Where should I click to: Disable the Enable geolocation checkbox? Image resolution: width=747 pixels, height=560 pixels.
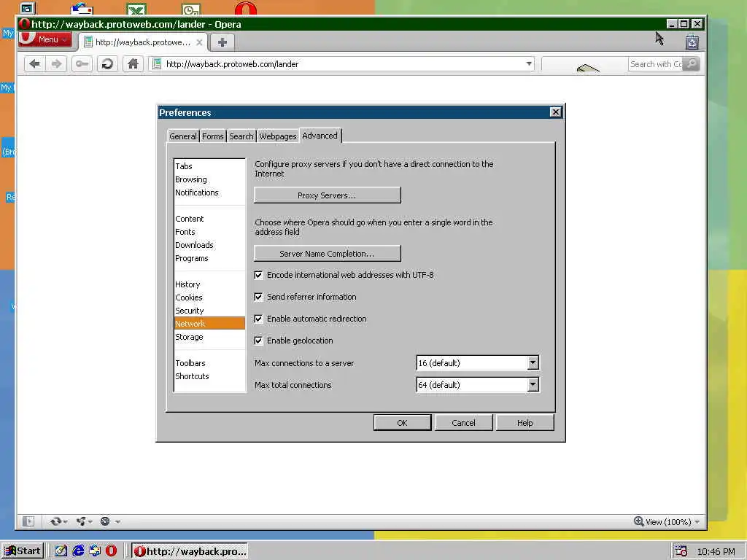259,341
